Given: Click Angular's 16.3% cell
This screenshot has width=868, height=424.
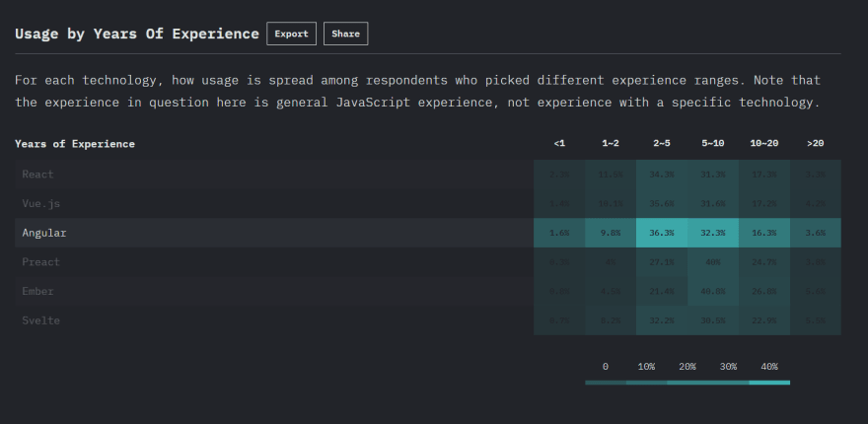Looking at the screenshot, I should click(763, 233).
